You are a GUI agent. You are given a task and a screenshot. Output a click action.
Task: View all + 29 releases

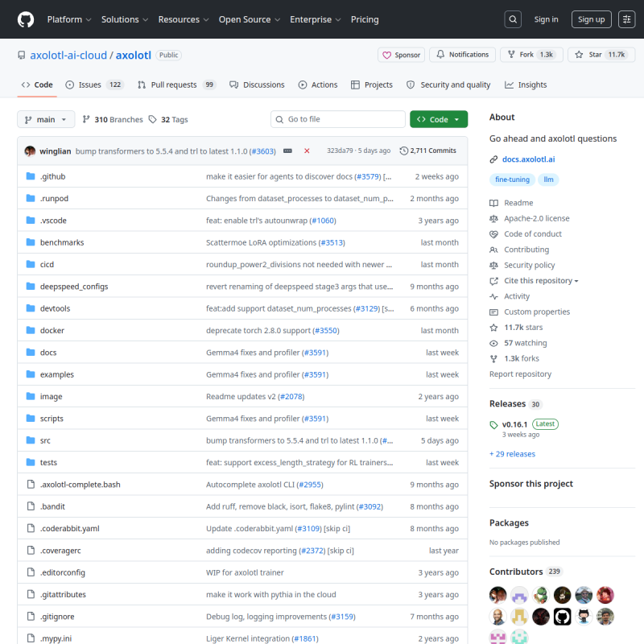pyautogui.click(x=512, y=454)
